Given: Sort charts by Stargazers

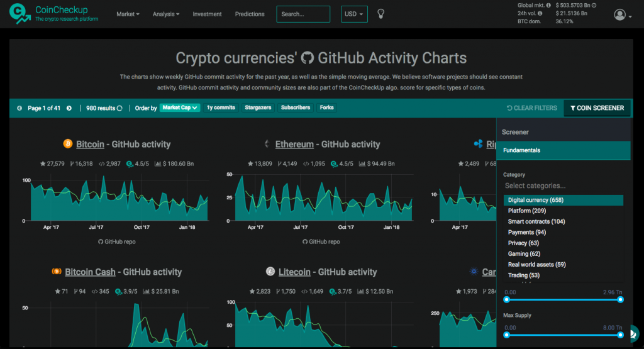Looking at the screenshot, I should 258,108.
